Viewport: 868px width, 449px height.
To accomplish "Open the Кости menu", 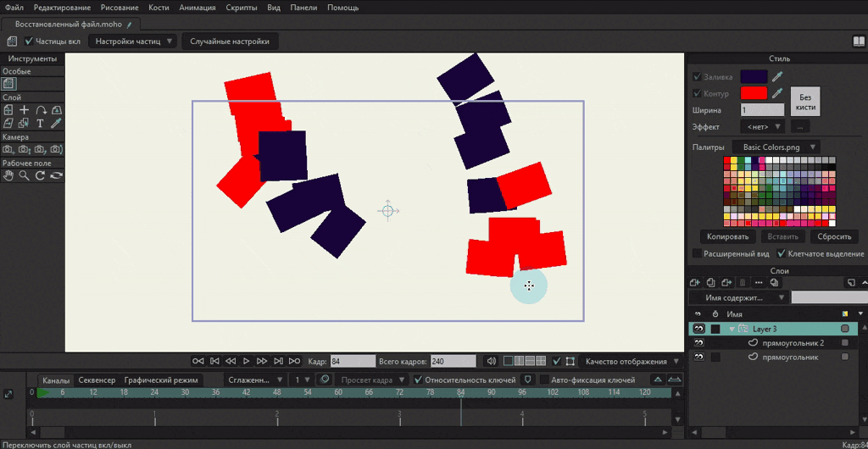I will click(x=159, y=8).
